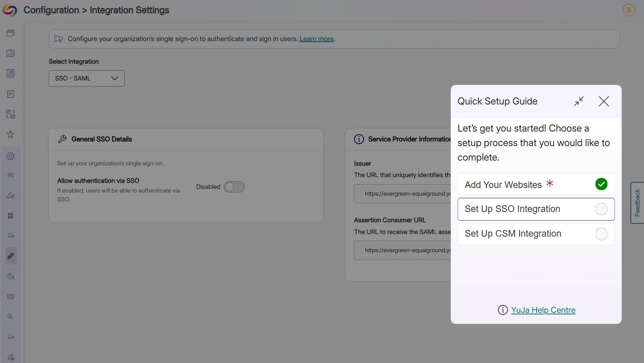The image size is (644, 363).
Task: Minimize the Quick Setup Guide panel
Action: [x=579, y=101]
